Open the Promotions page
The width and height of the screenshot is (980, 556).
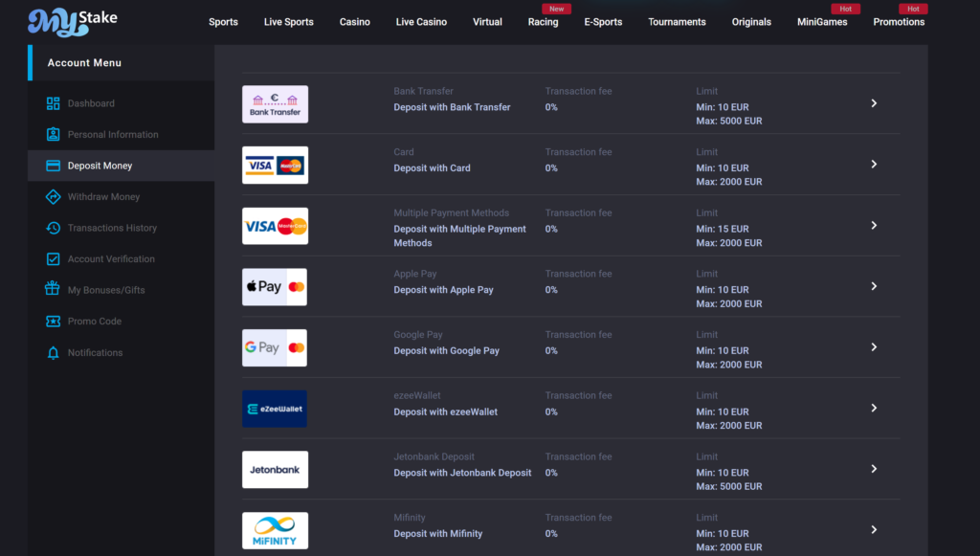point(899,22)
